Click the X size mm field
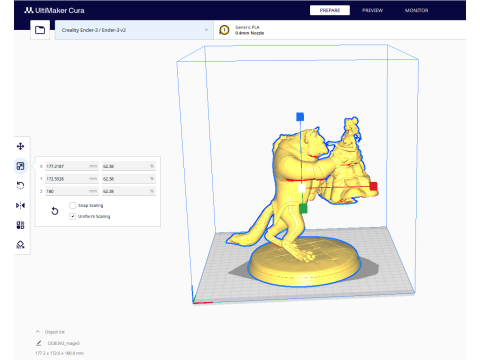The height and width of the screenshot is (360, 480). (72, 166)
